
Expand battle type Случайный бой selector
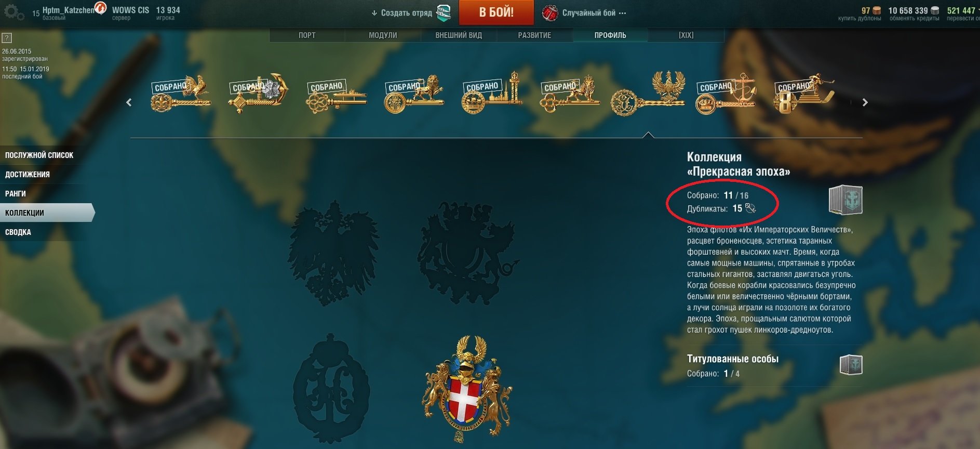(x=584, y=13)
